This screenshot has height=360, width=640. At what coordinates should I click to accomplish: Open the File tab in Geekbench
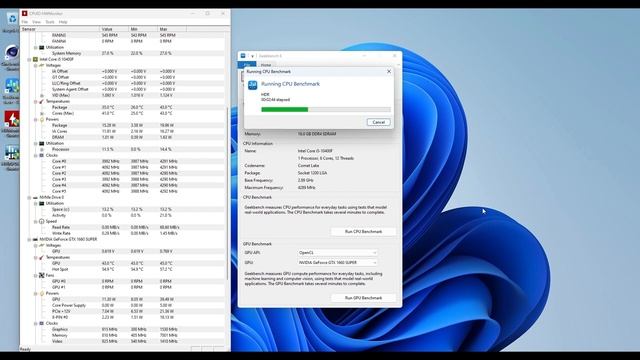click(247, 65)
